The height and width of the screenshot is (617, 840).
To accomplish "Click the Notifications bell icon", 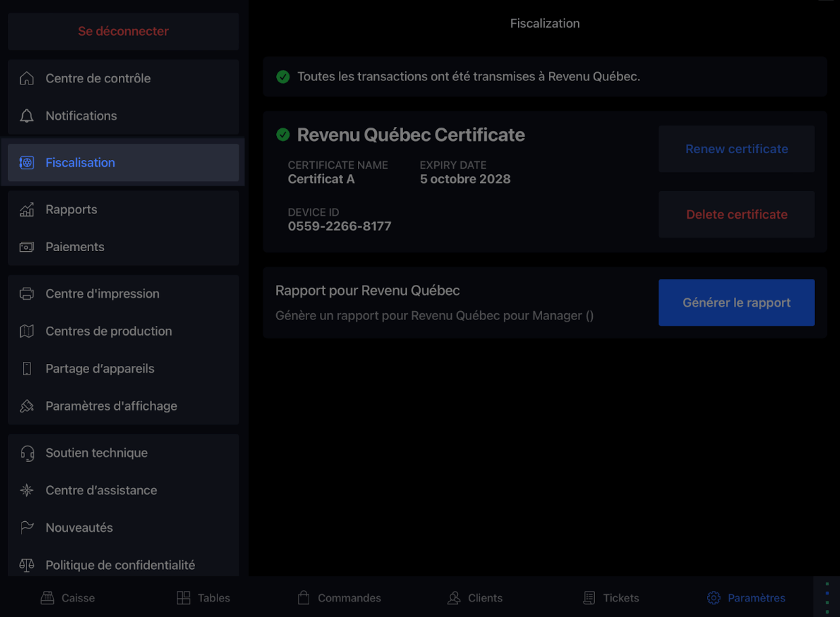I will 26,116.
